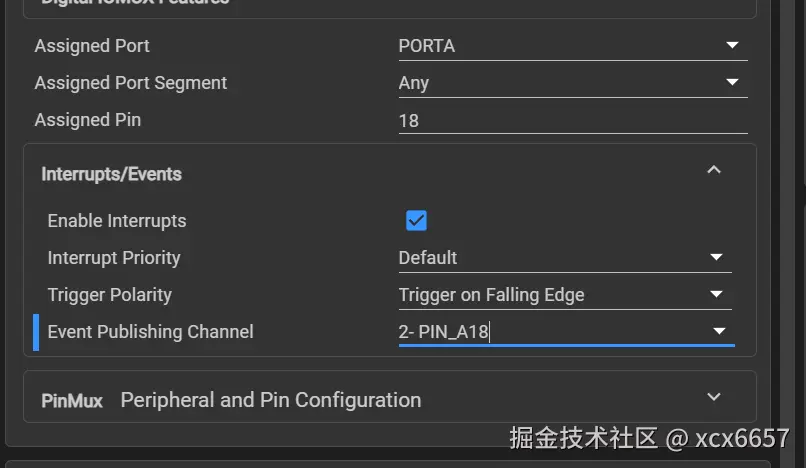Click the Interrupts/Events section title

click(111, 174)
